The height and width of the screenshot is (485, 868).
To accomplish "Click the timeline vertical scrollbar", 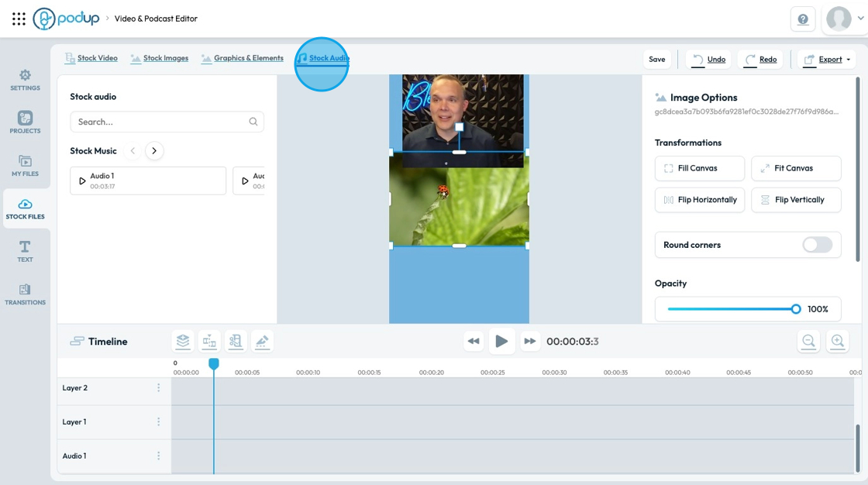I will point(857,449).
